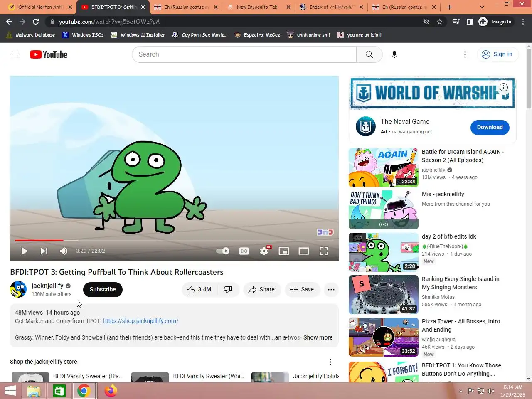Screen dimensions: 532x399
Task: Open a new browser tab
Action: (450, 7)
